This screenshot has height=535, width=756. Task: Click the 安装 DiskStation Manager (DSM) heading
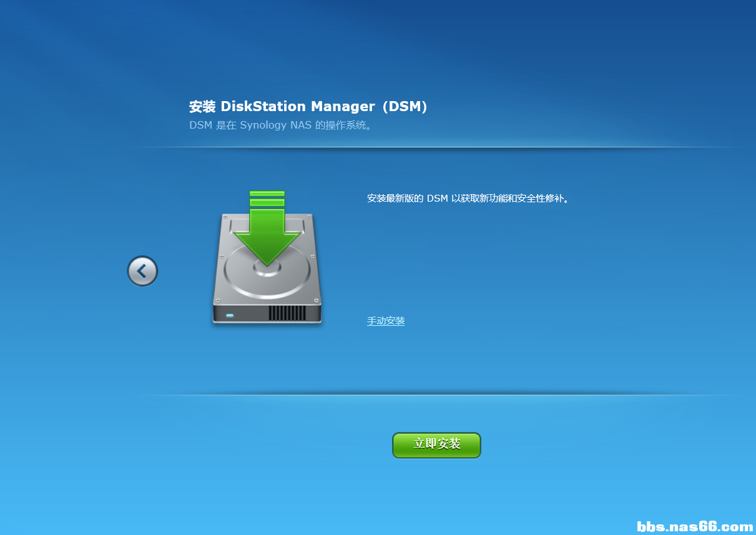(308, 107)
